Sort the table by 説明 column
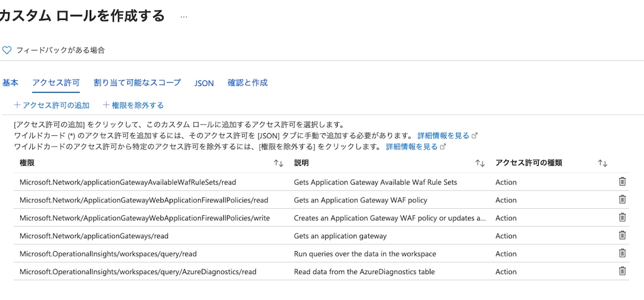644x300 pixels. click(480, 163)
